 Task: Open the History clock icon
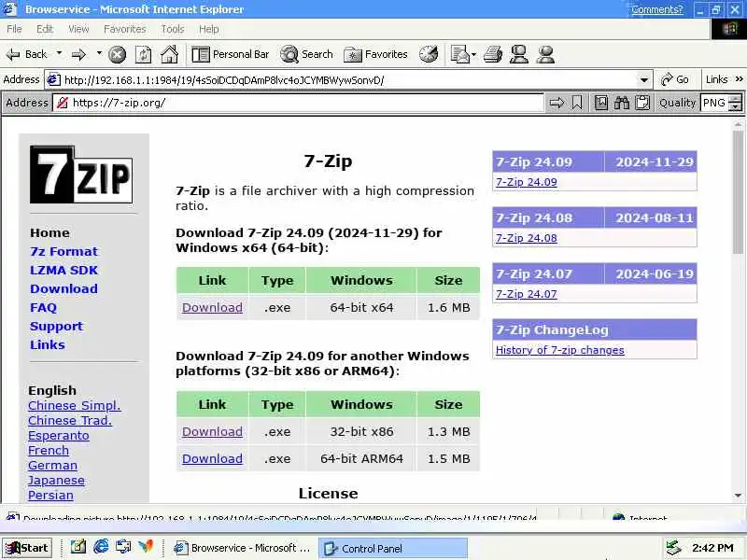[x=429, y=54]
